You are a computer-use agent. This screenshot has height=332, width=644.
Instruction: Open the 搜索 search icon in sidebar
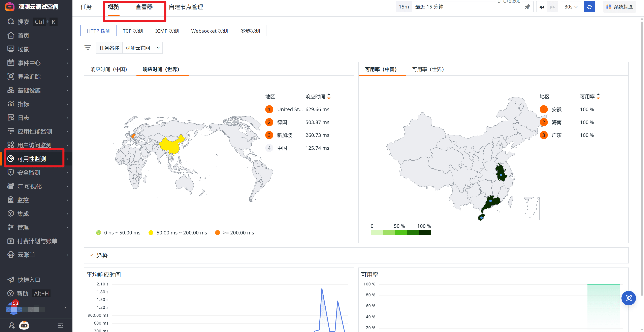[x=11, y=22]
